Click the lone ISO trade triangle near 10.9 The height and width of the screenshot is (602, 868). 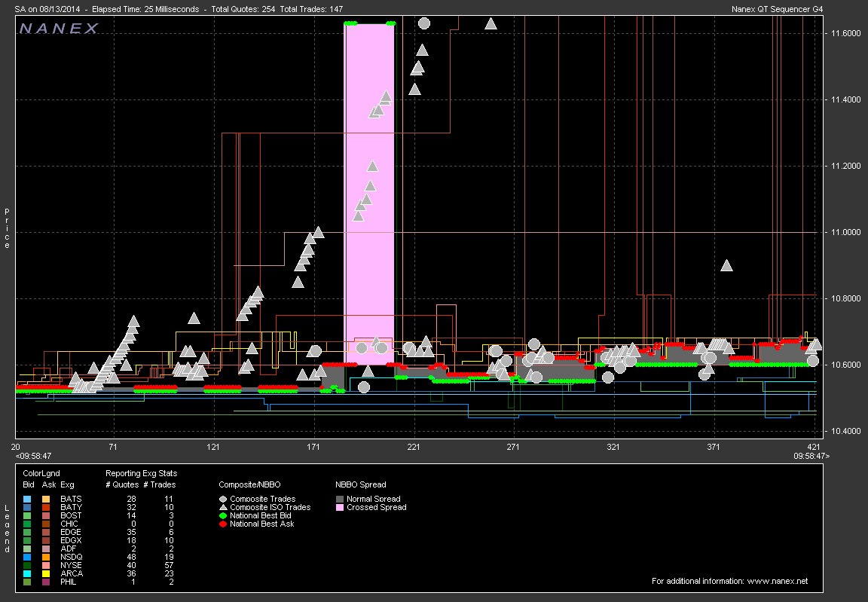coord(727,265)
